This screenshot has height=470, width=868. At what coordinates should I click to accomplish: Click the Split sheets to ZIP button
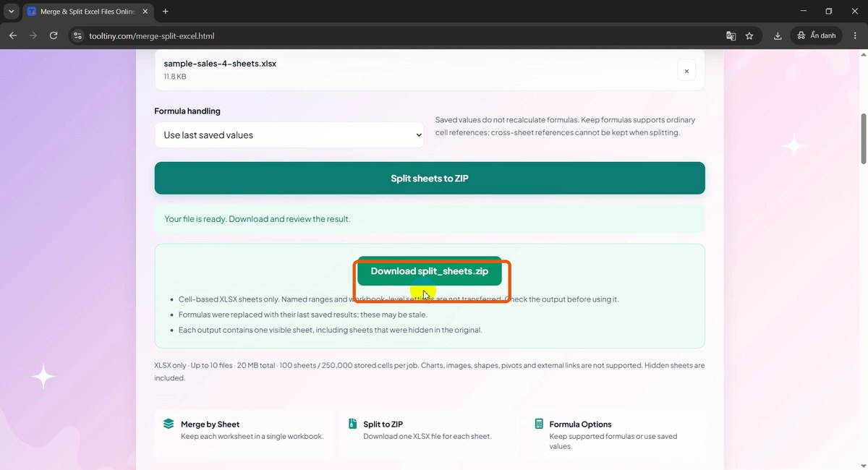(430, 178)
